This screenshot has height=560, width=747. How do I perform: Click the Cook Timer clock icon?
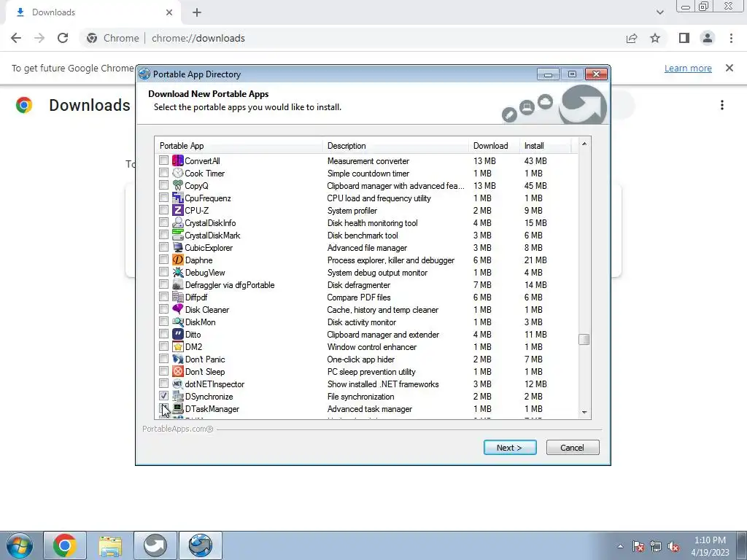coord(178,173)
